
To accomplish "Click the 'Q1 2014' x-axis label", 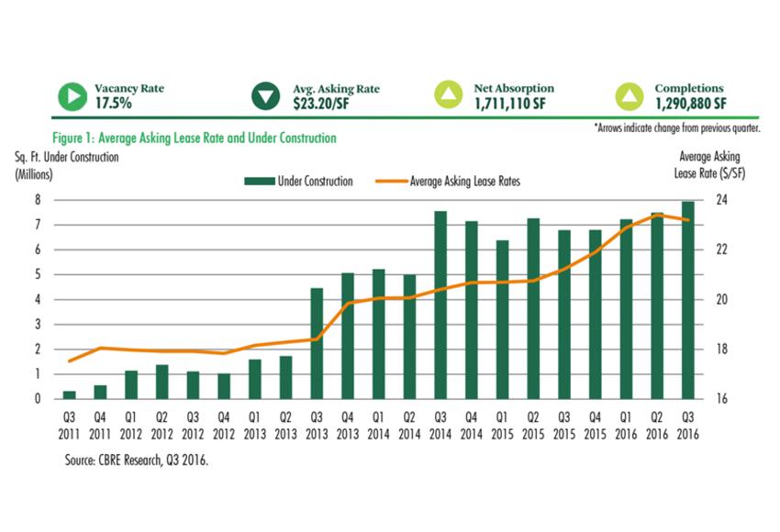I will pyautogui.click(x=379, y=427).
